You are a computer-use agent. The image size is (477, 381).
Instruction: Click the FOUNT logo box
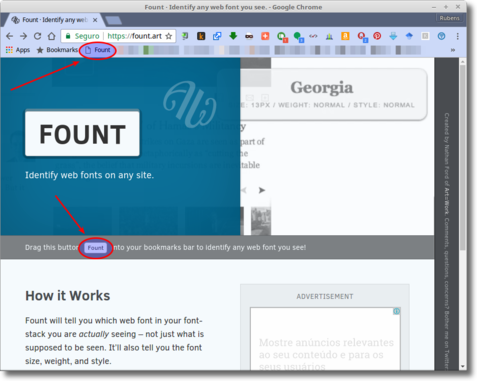(x=82, y=134)
